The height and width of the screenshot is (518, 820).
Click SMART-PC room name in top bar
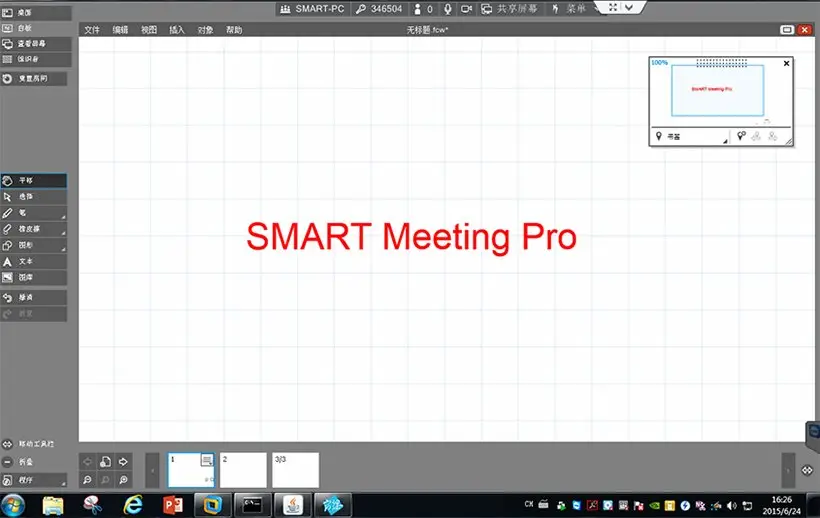click(x=312, y=9)
